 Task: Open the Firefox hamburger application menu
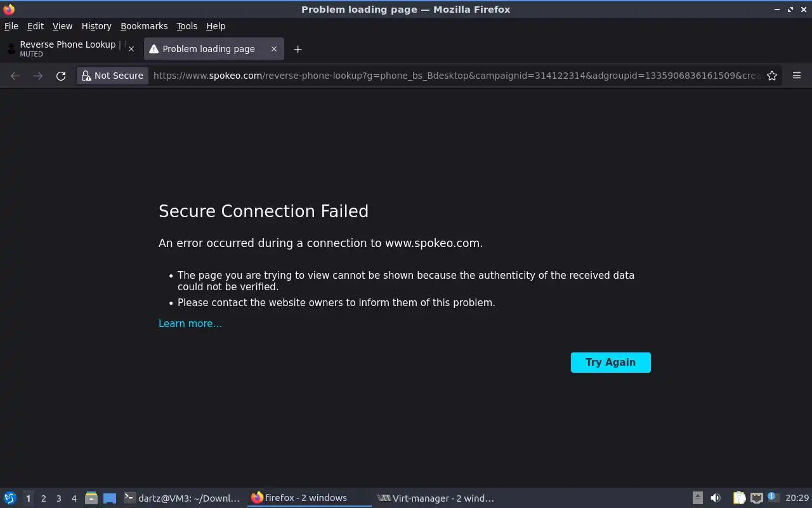coord(797,76)
